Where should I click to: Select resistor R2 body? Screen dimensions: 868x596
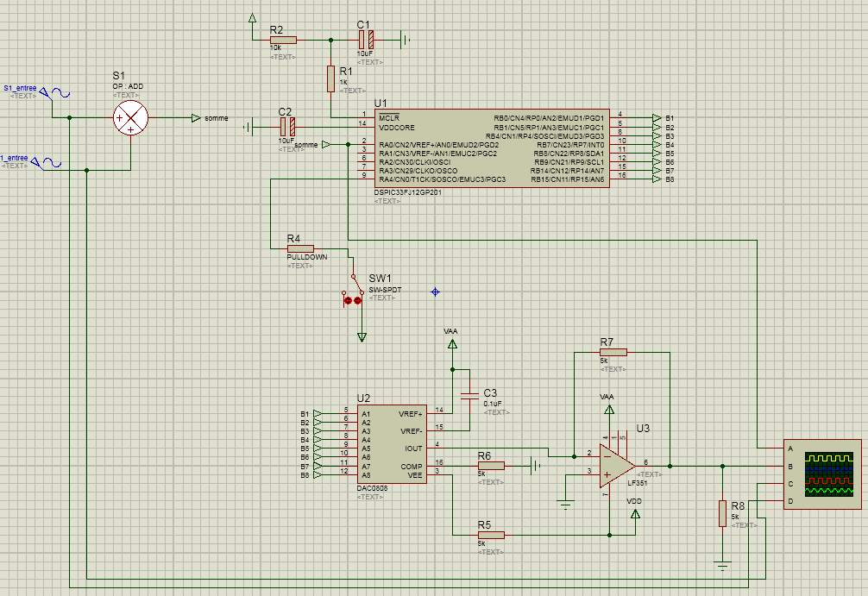[x=283, y=40]
